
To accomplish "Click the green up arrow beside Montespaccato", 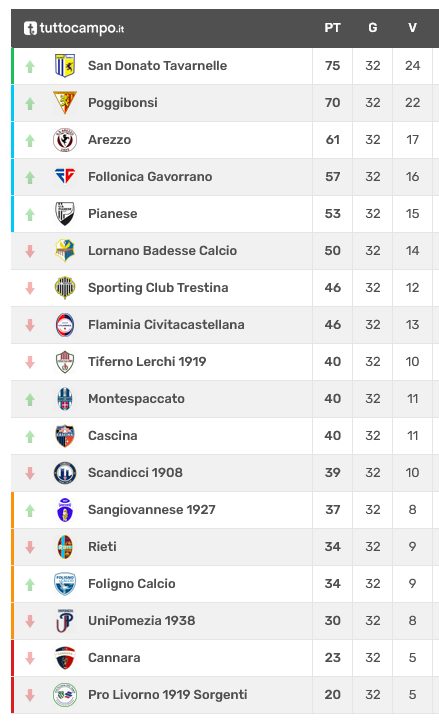I will click(30, 399).
